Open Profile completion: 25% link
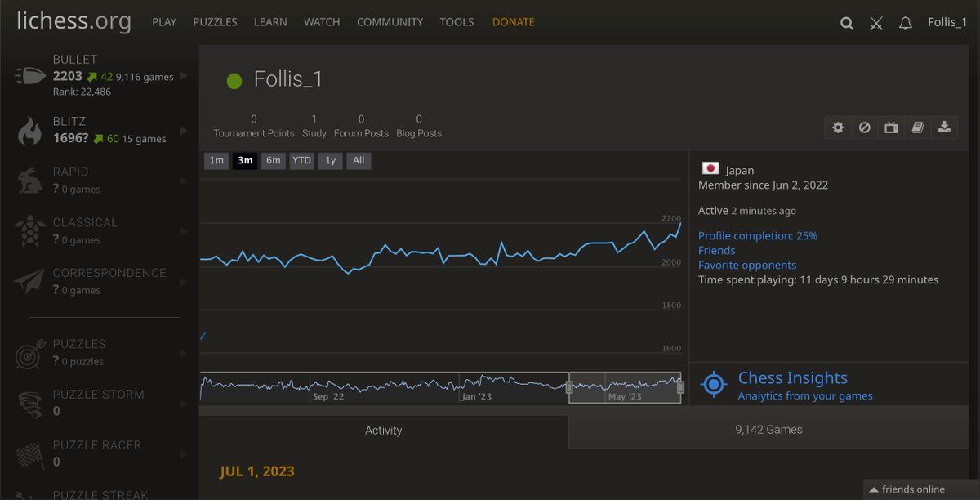Viewport: 980px width, 500px height. 758,235
